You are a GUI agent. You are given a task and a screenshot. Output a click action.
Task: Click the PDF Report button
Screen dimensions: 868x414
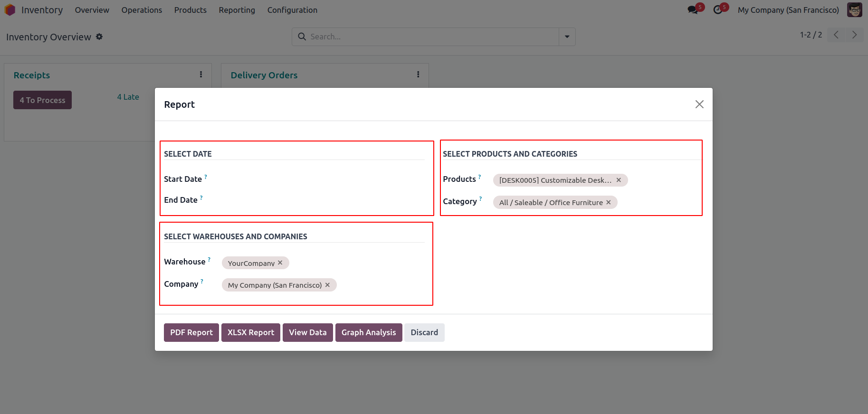click(191, 332)
